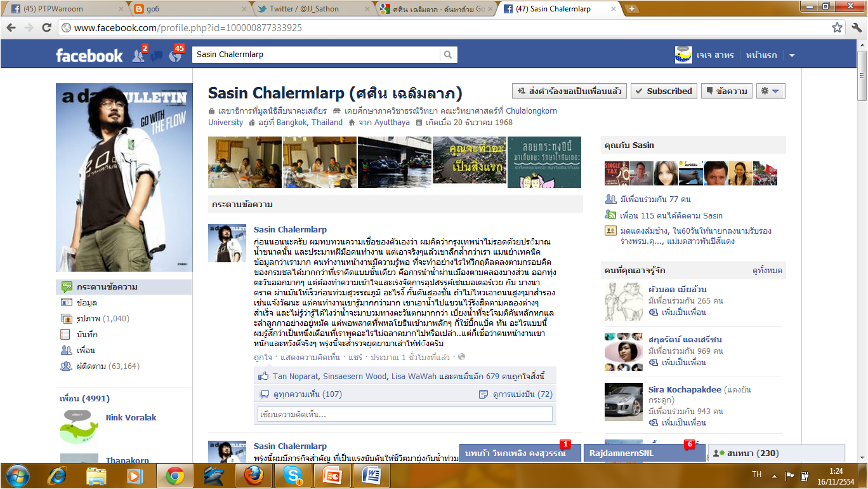Click the ข้อความ message button
The width and height of the screenshot is (868, 489).
click(x=727, y=91)
